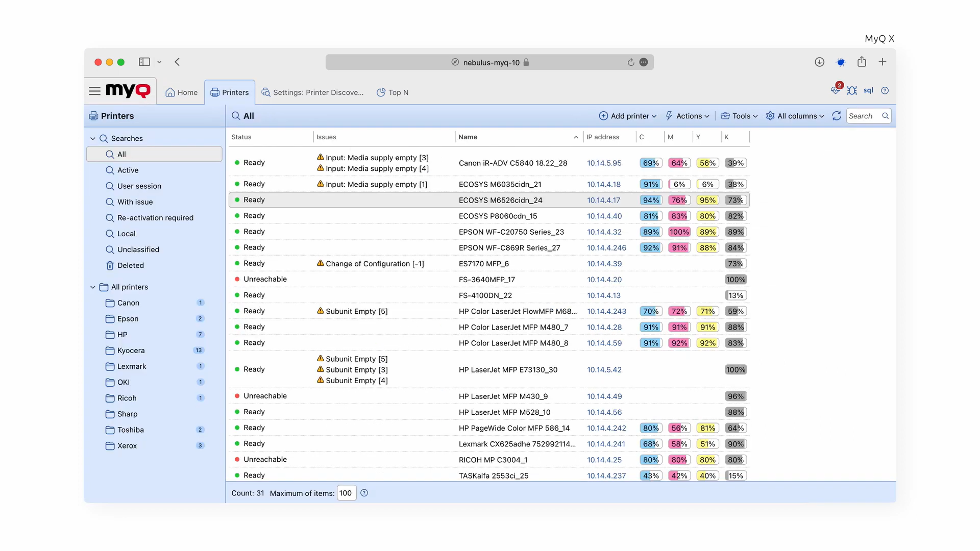Viewport: 980px width, 551px height.
Task: Open the All columns dropdown
Action: (795, 116)
